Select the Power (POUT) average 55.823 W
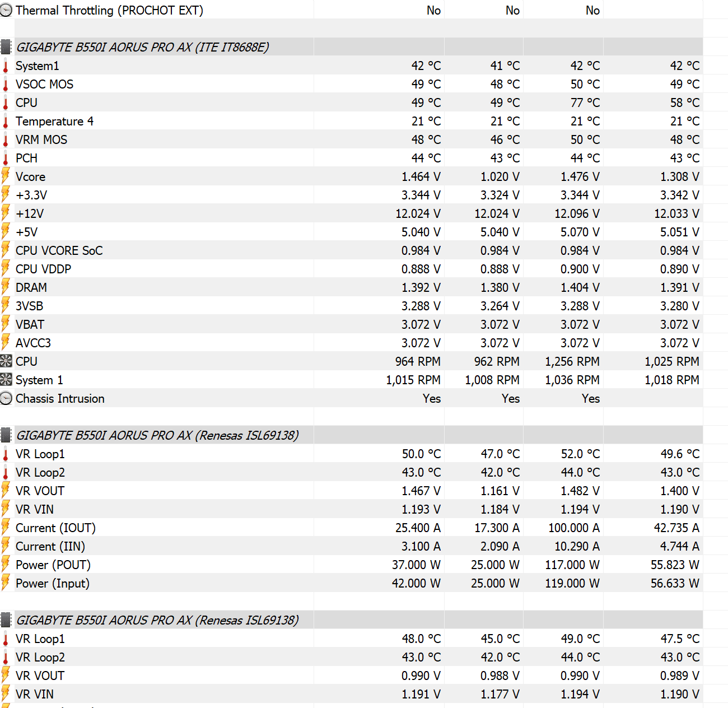The width and height of the screenshot is (728, 708). click(675, 565)
